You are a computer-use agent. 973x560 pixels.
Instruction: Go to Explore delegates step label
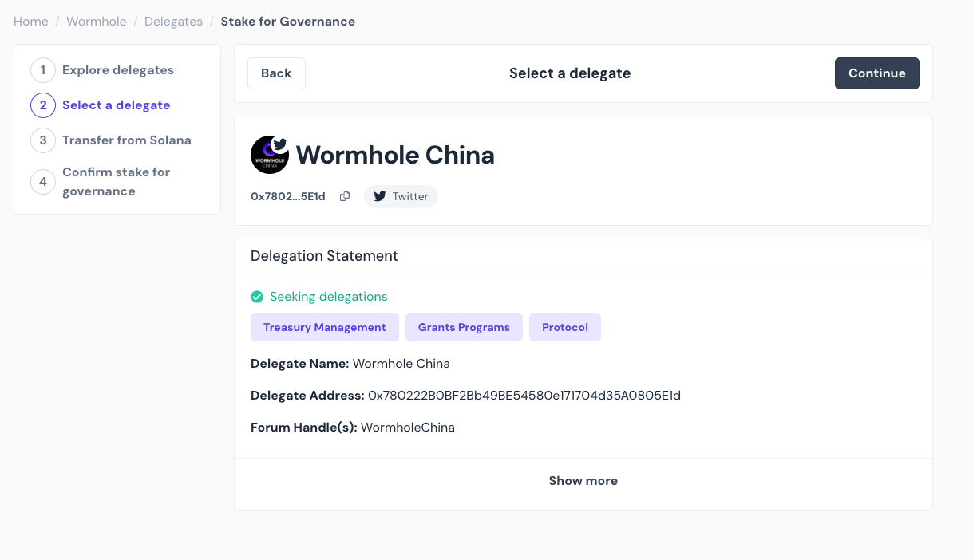(118, 70)
